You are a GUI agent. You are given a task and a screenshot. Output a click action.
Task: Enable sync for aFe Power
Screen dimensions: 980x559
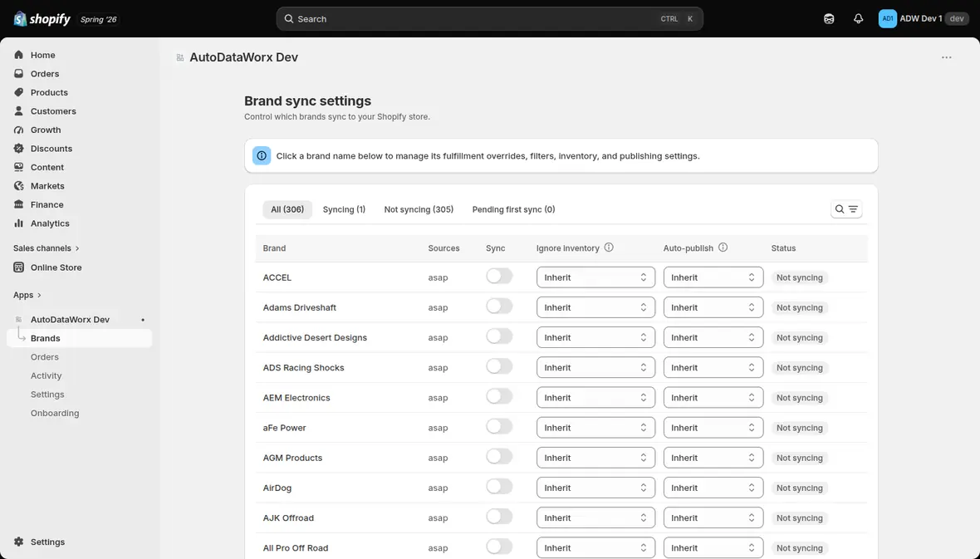point(499,426)
